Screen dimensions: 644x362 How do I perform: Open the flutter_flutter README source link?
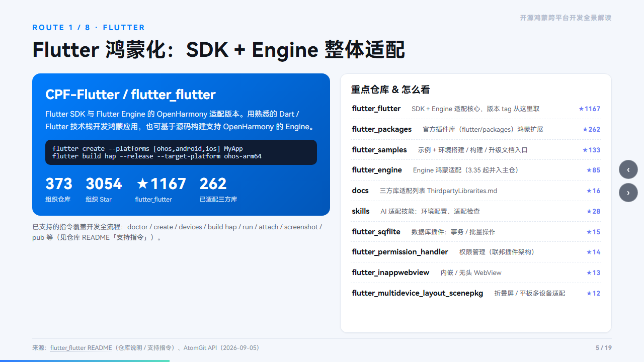click(81, 348)
